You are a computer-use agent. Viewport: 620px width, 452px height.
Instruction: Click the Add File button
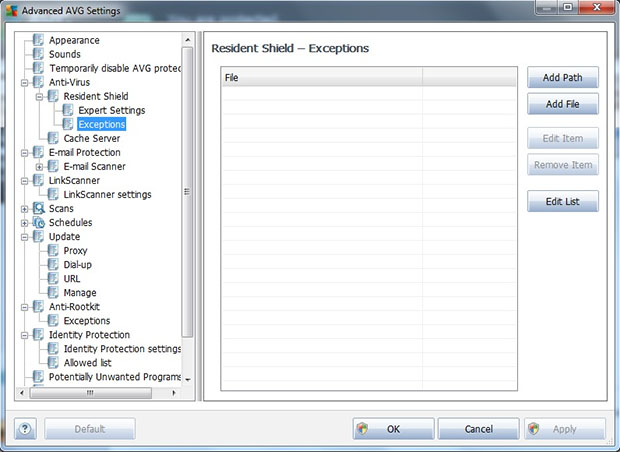click(x=563, y=104)
